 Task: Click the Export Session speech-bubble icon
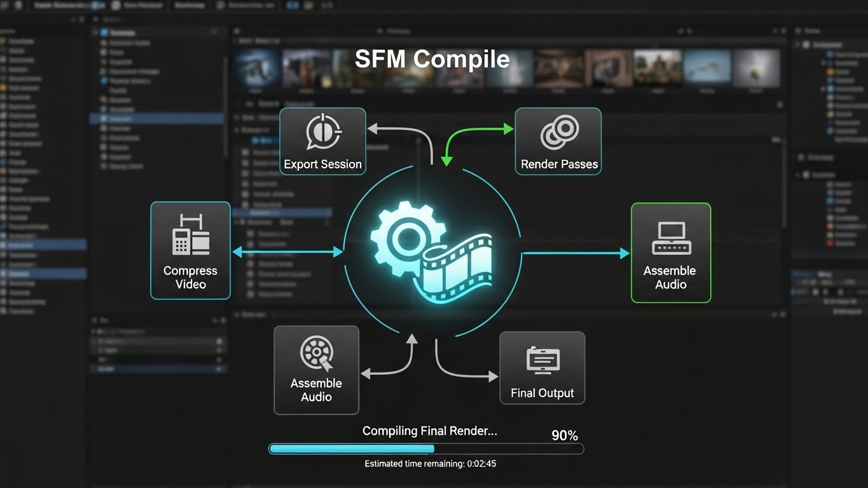[323, 133]
